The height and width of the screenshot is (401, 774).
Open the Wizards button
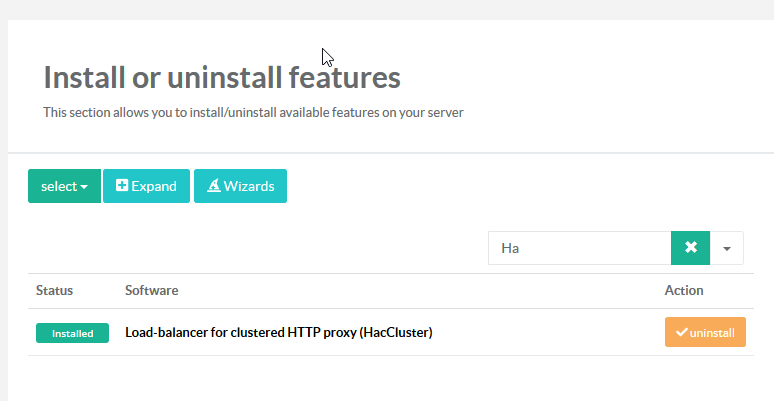point(240,186)
